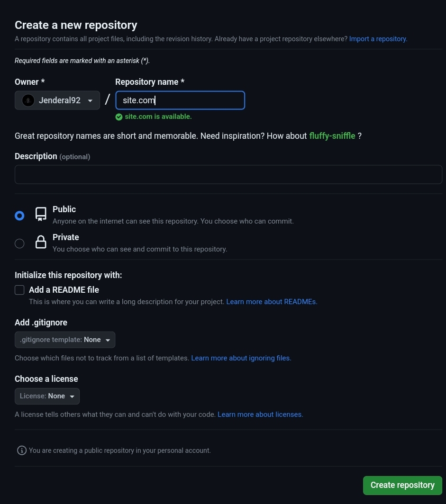Open the Import a repository link
Viewport: 446px width, 504px height.
[378, 39]
